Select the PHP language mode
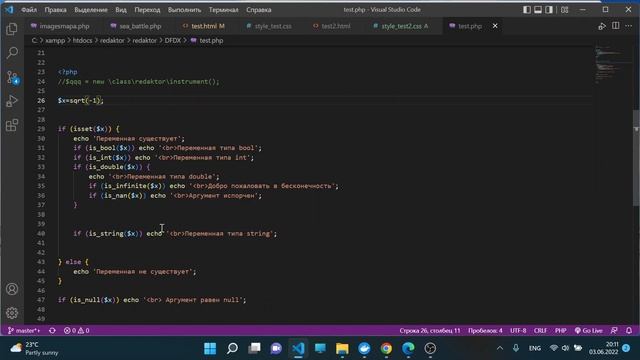This screenshot has height=360, width=640. pyautogui.click(x=560, y=330)
